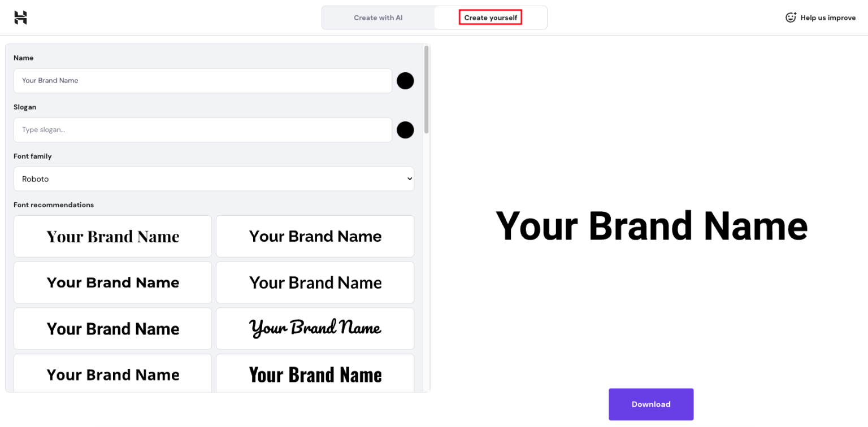Open the Font family dropdown

(214, 178)
